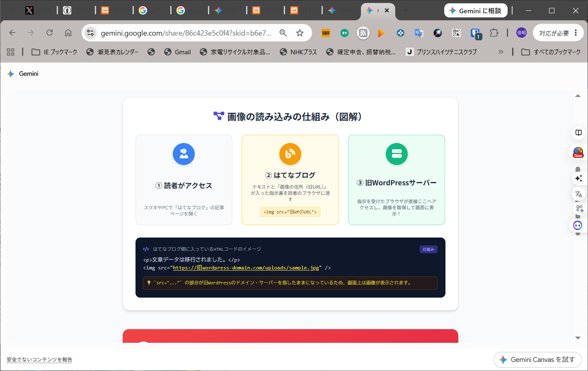
Task: Click the 画像の読み込みの仕組み（図解） heading
Action: click(x=290, y=117)
